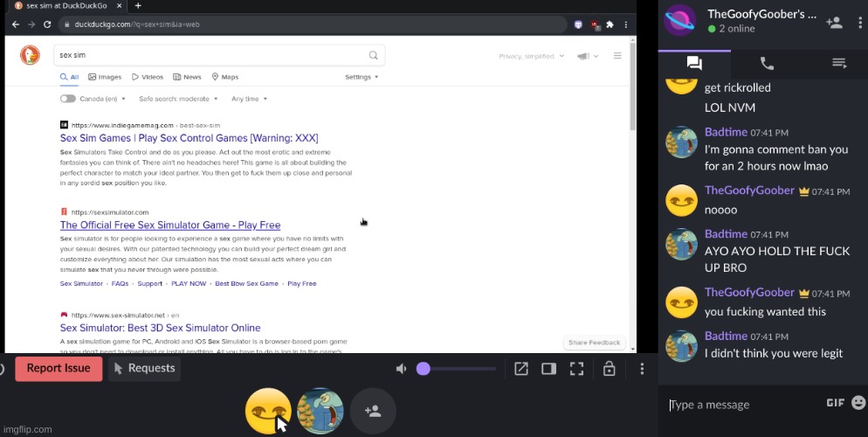Screen dimensions: 868x437
Task: Open the Safe search: moderate dropdown
Action: (178, 99)
